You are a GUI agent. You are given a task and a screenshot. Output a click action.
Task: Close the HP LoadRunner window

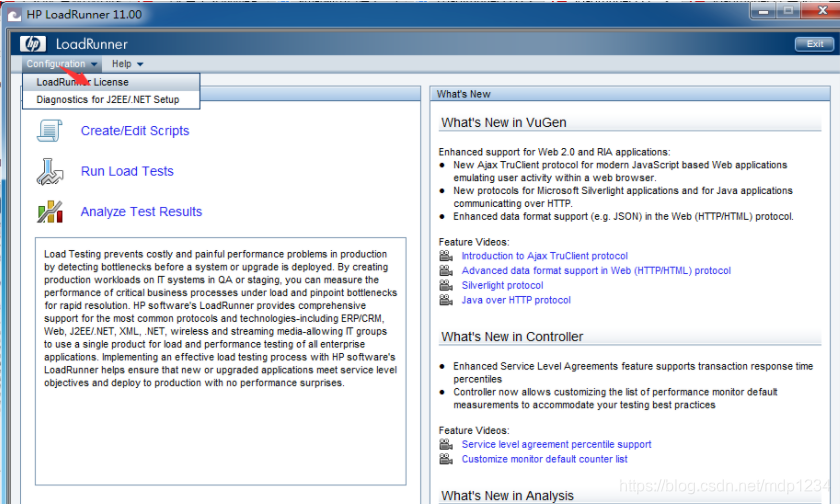822,11
